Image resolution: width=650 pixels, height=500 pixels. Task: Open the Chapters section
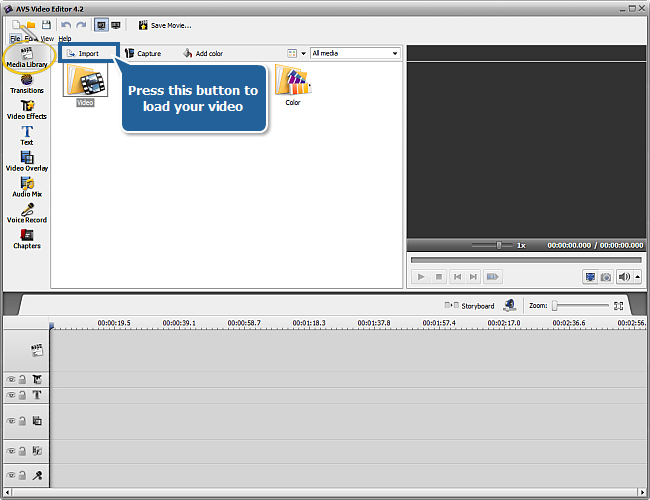coord(27,239)
